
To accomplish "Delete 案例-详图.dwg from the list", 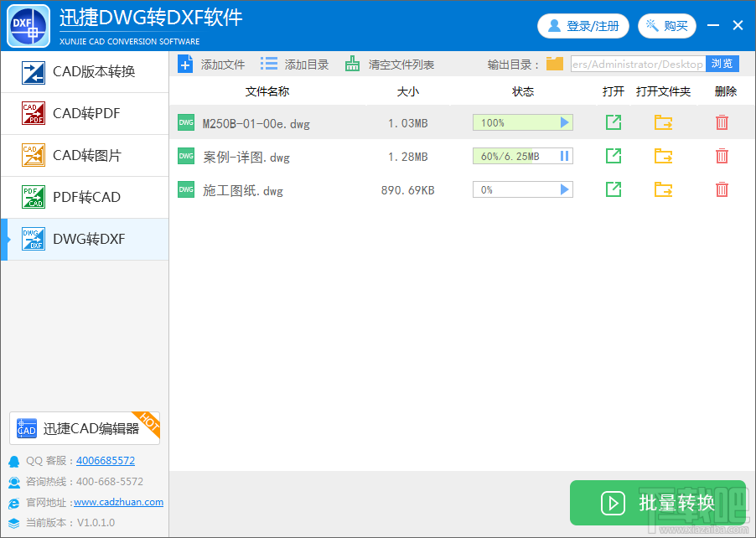I will pyautogui.click(x=722, y=156).
